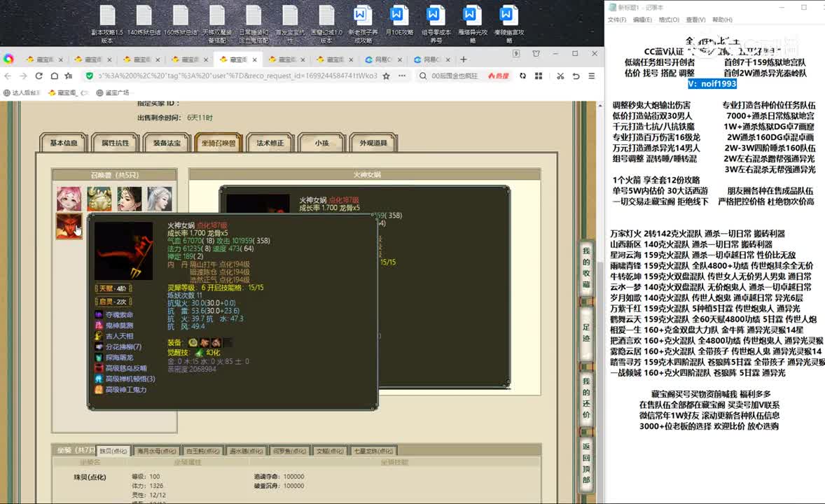Screen dimensions: 825x504
Task: Click the browser back arrow
Action: [x=8, y=76]
